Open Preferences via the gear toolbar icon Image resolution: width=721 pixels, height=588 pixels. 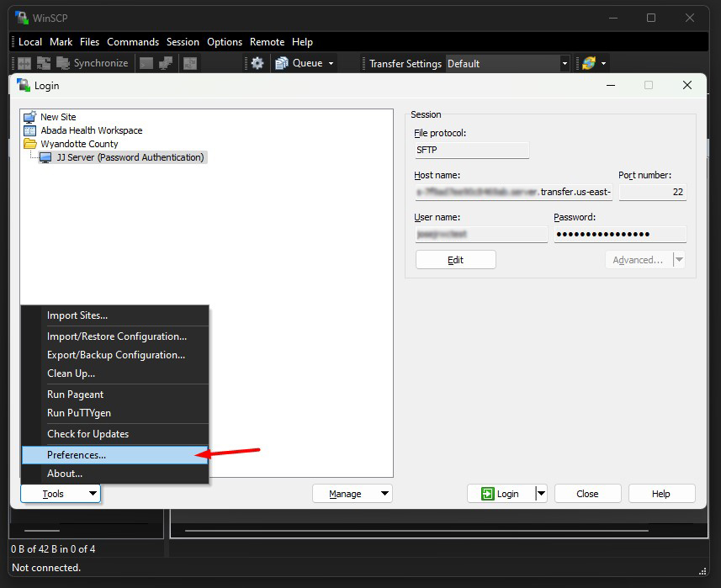pyautogui.click(x=257, y=63)
